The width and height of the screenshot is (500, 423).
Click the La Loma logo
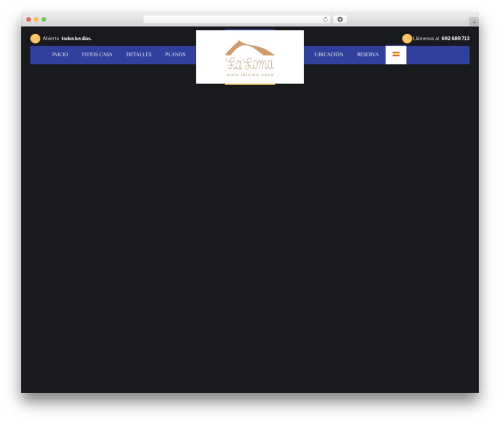point(250,57)
